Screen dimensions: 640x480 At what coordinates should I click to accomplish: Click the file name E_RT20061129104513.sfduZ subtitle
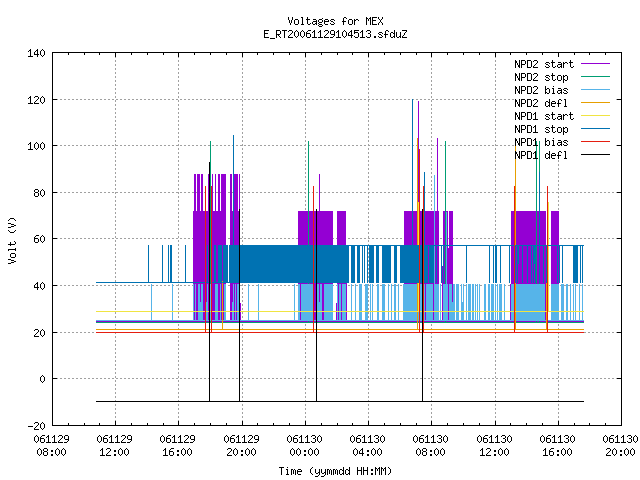click(x=335, y=34)
